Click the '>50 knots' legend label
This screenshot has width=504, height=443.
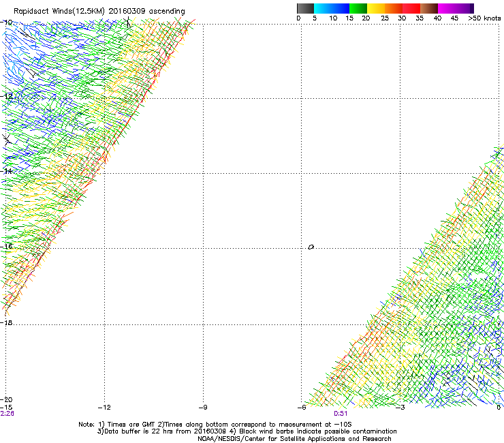(484, 18)
